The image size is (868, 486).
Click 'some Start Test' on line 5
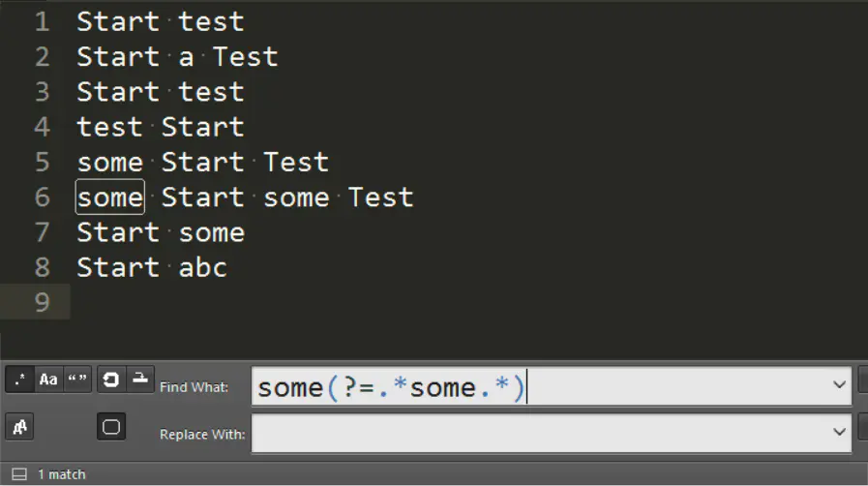click(x=203, y=163)
